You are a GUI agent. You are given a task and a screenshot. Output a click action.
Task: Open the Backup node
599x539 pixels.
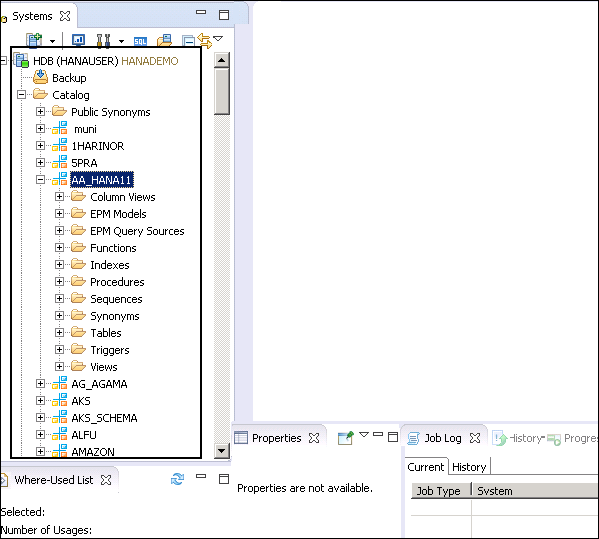coord(69,78)
